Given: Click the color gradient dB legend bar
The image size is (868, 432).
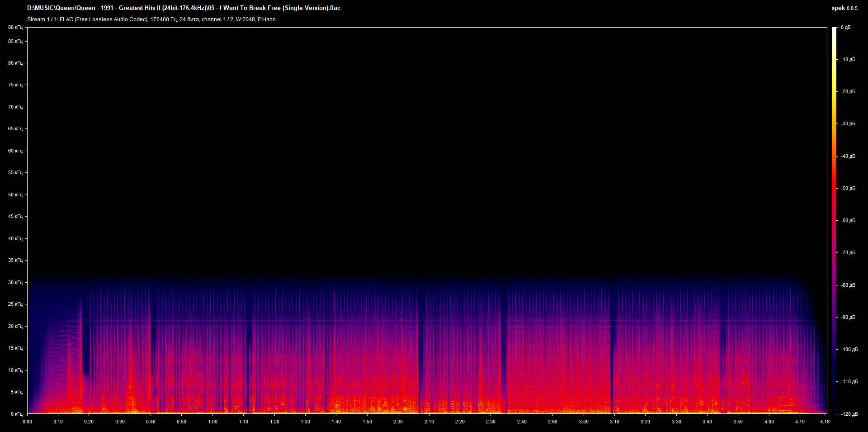Looking at the screenshot, I should (835, 220).
